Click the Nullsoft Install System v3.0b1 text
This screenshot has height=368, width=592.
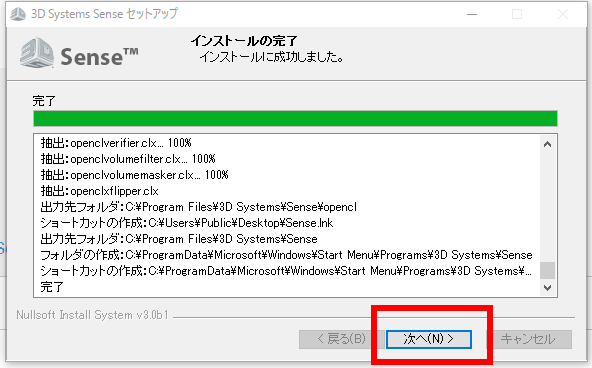[92, 315]
